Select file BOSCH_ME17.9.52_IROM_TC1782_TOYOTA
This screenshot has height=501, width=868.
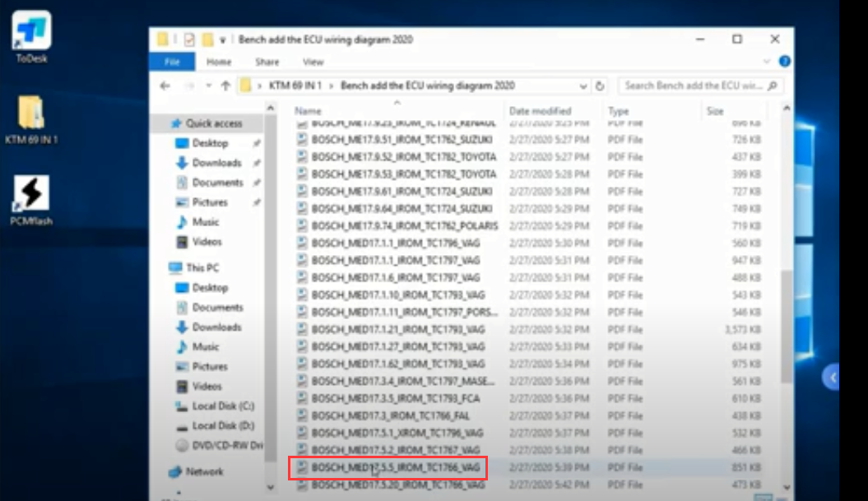pyautogui.click(x=404, y=157)
